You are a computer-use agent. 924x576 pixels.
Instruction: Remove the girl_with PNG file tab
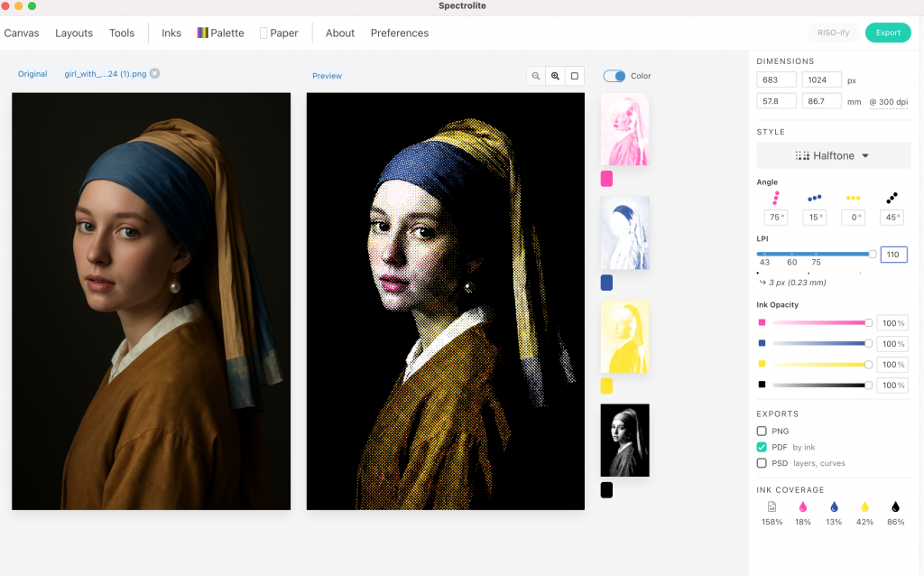155,74
